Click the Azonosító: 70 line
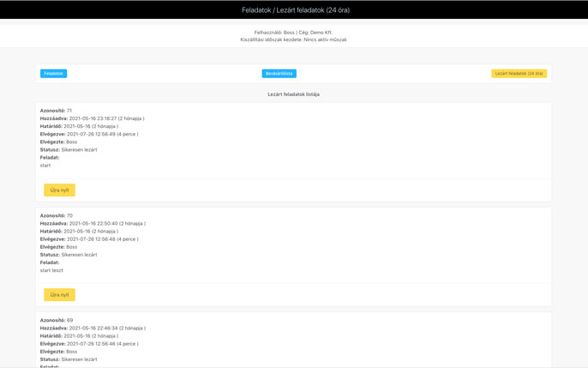 click(56, 215)
